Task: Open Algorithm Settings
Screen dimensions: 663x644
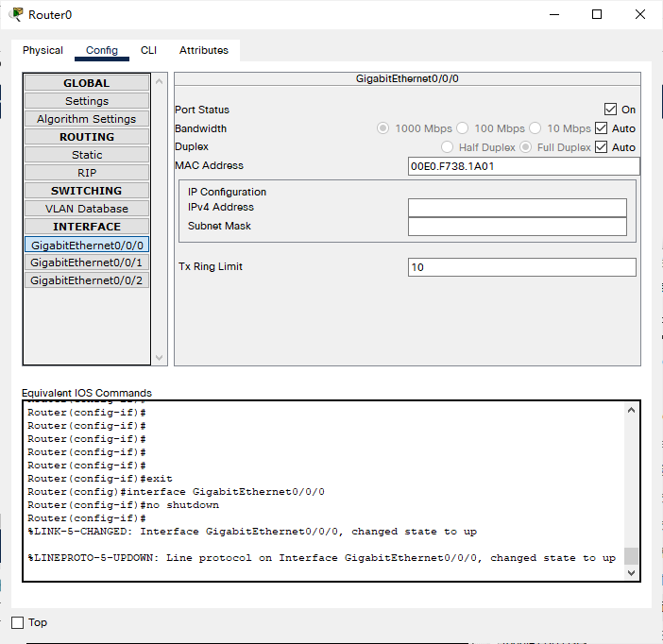Action: pos(87,119)
